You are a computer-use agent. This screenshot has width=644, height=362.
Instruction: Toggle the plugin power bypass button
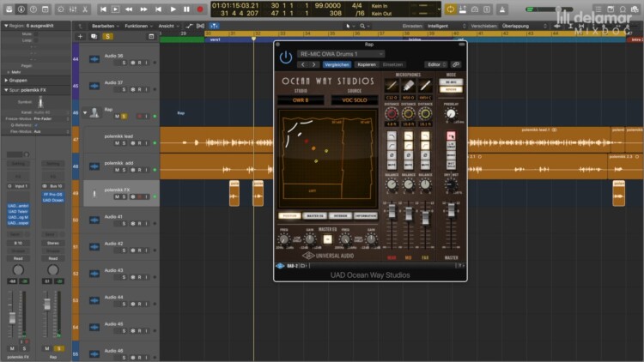pyautogui.click(x=286, y=57)
